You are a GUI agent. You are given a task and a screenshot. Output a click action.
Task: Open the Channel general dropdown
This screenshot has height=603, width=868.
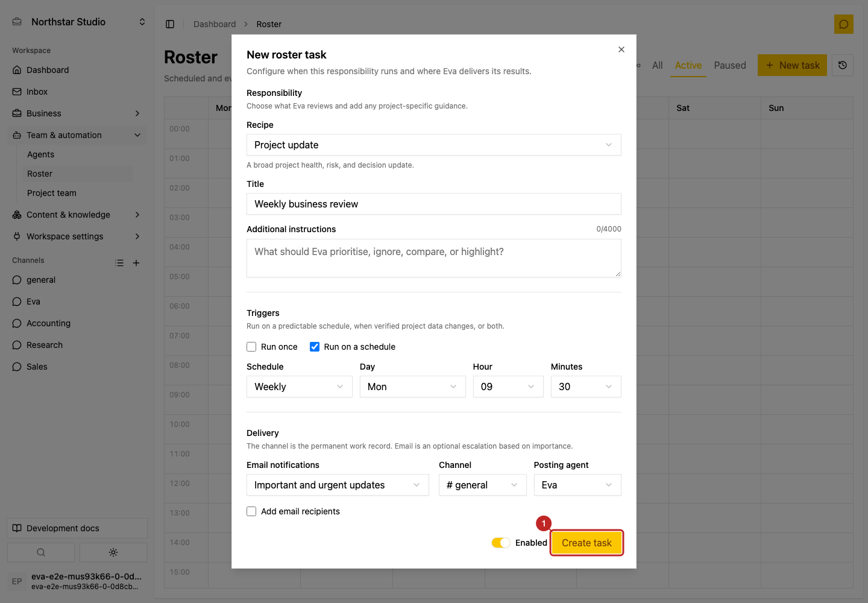point(483,485)
